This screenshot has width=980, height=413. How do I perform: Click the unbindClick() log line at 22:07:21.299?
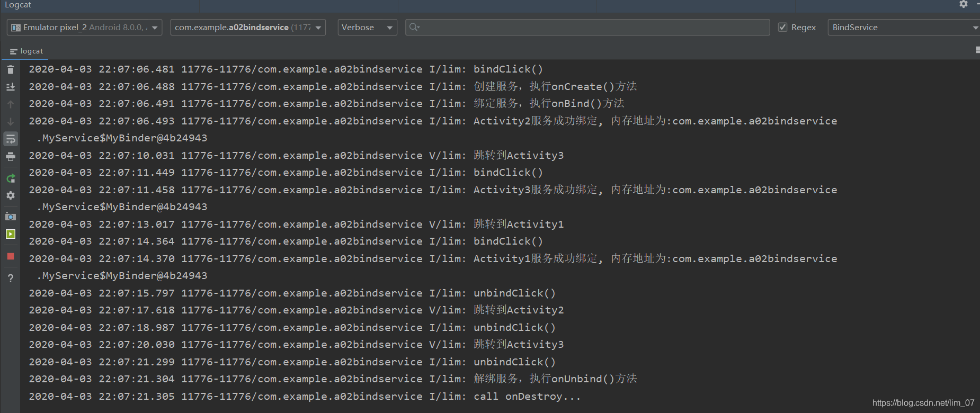(x=292, y=362)
